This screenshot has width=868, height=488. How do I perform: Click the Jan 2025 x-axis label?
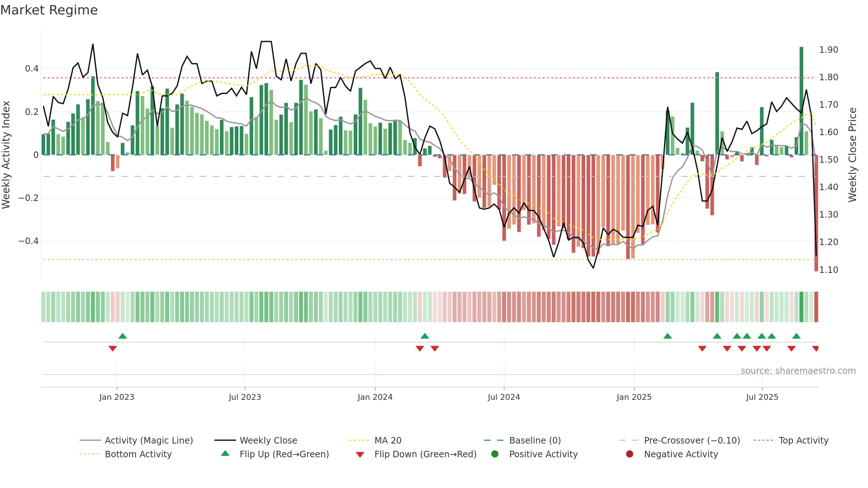[634, 397]
